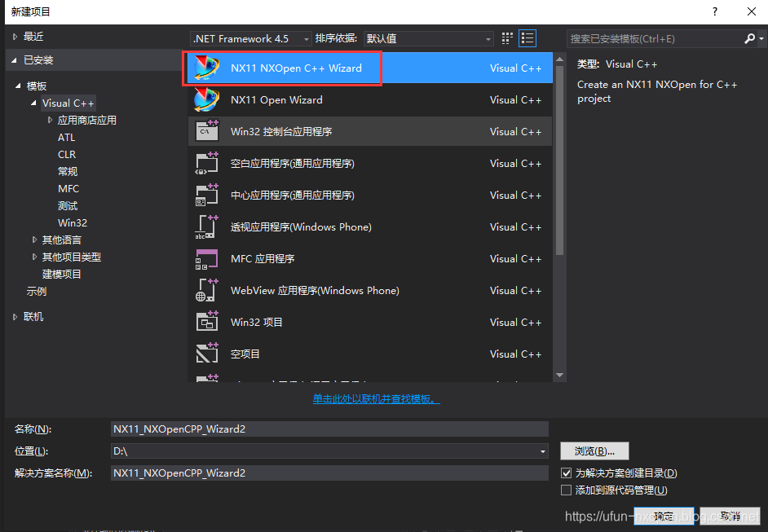
Task: Collapse the Visual C++ tree node
Action: 33,103
